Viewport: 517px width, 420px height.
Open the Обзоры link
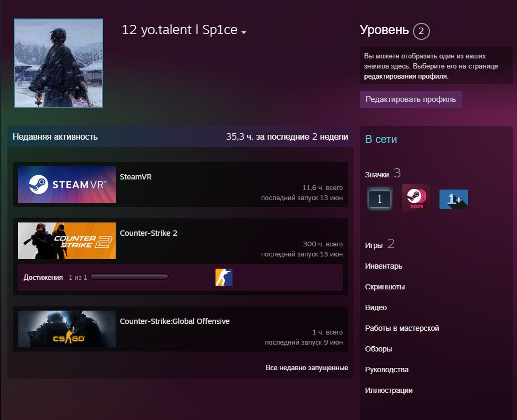coord(378,349)
